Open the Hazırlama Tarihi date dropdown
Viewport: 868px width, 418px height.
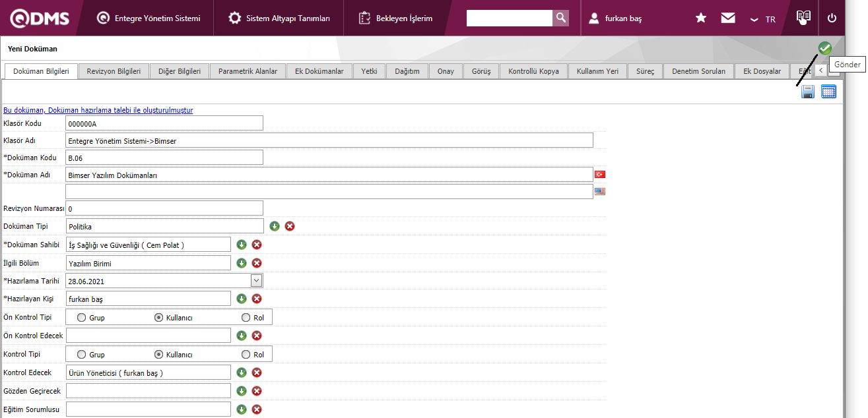tap(257, 281)
